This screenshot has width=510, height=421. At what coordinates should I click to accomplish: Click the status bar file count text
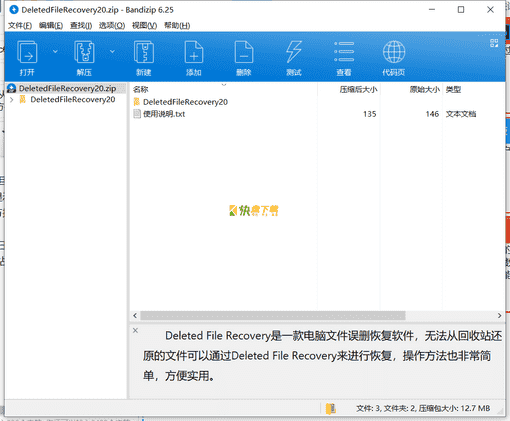coord(423,408)
